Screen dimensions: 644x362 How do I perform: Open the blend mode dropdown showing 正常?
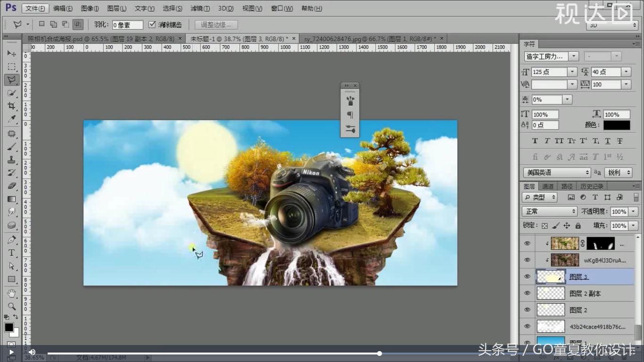[x=549, y=211]
